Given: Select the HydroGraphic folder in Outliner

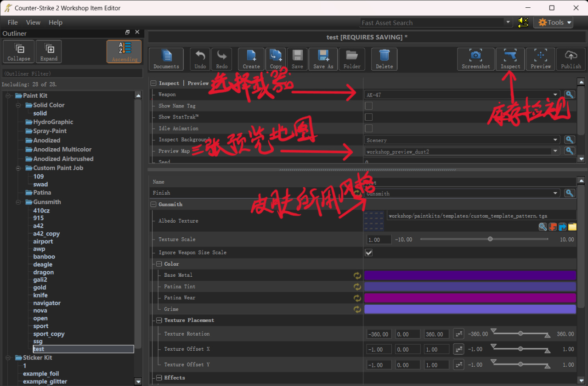Looking at the screenshot, I should (53, 122).
